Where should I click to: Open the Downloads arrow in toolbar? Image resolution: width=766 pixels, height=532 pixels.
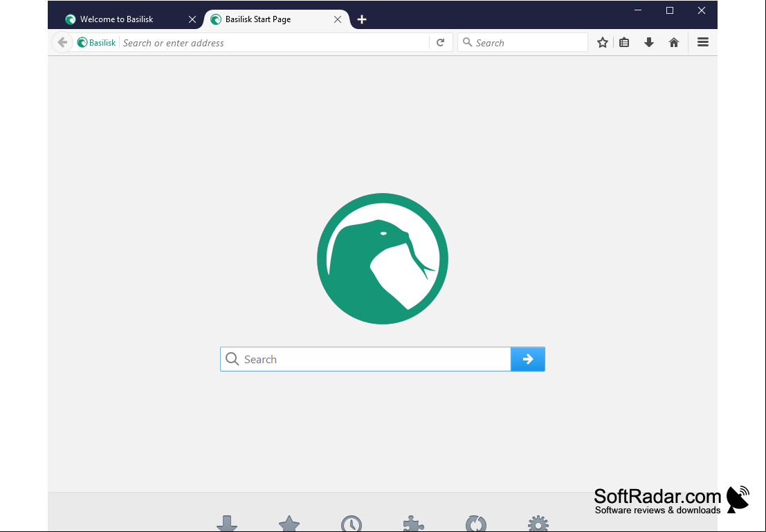[649, 42]
